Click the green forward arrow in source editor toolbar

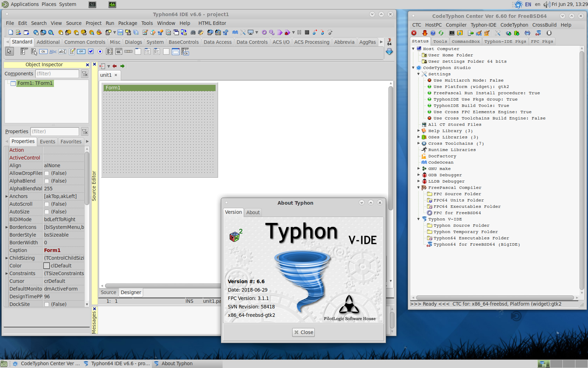(x=122, y=66)
